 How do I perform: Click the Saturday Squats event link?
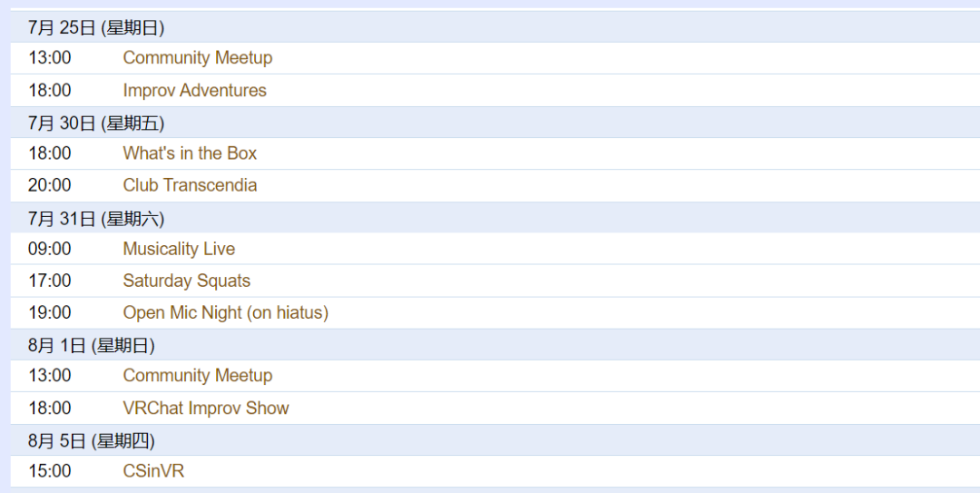tap(186, 281)
